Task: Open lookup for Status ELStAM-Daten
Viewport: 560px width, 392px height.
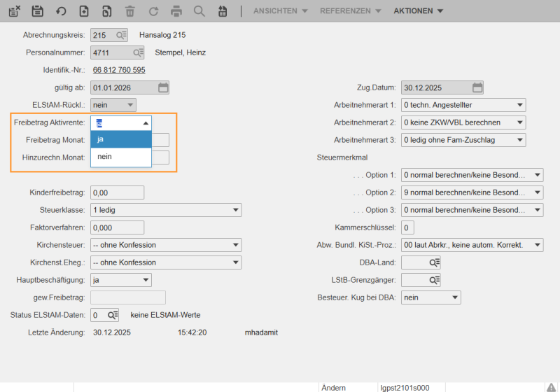Action: pyautogui.click(x=113, y=315)
